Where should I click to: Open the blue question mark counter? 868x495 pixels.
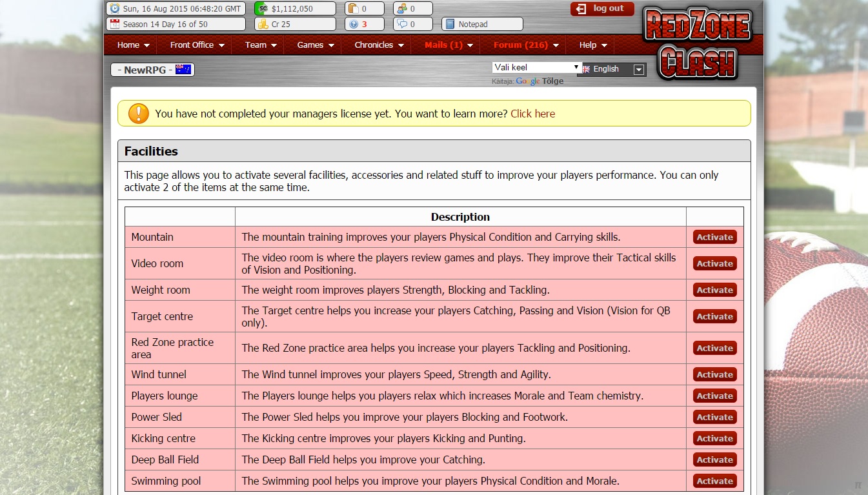pyautogui.click(x=352, y=24)
